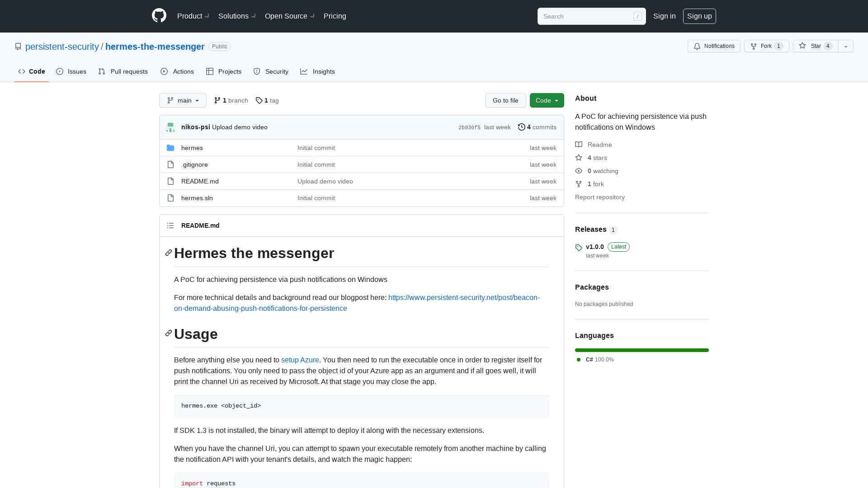Open the main branch selector dropdown
This screenshot has height=488, width=868.
[183, 100]
